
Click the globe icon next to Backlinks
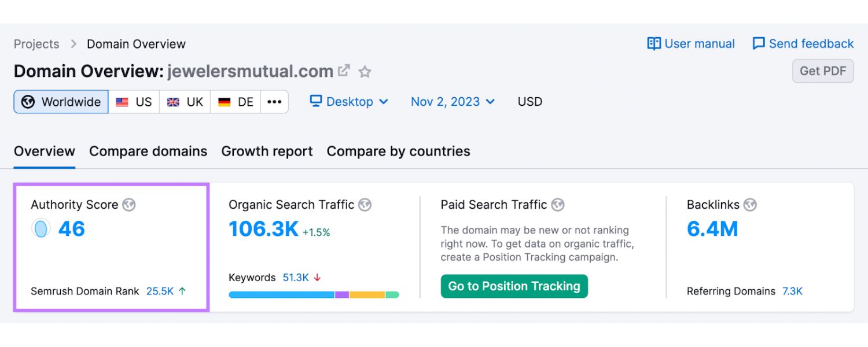(750, 205)
